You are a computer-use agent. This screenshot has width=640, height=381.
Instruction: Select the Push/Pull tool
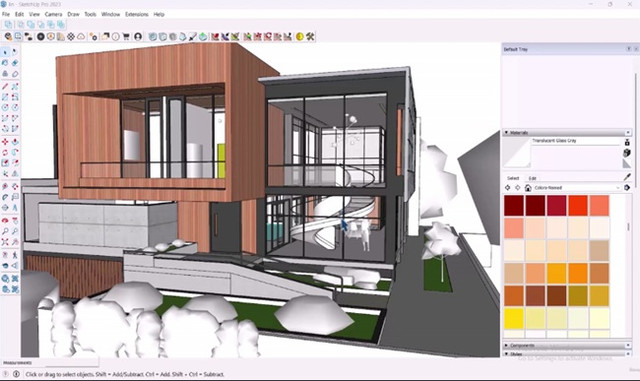pyautogui.click(x=15, y=142)
